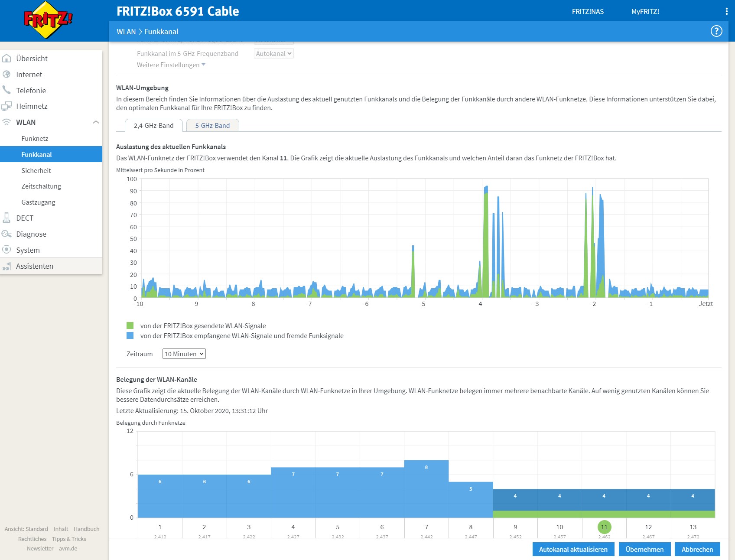This screenshot has height=560, width=735.
Task: Click the Internet globe icon
Action: (x=7, y=75)
